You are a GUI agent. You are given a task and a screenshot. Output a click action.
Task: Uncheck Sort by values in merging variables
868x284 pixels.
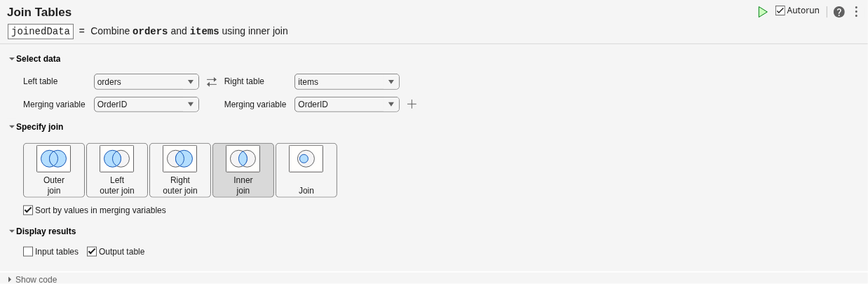pos(28,210)
